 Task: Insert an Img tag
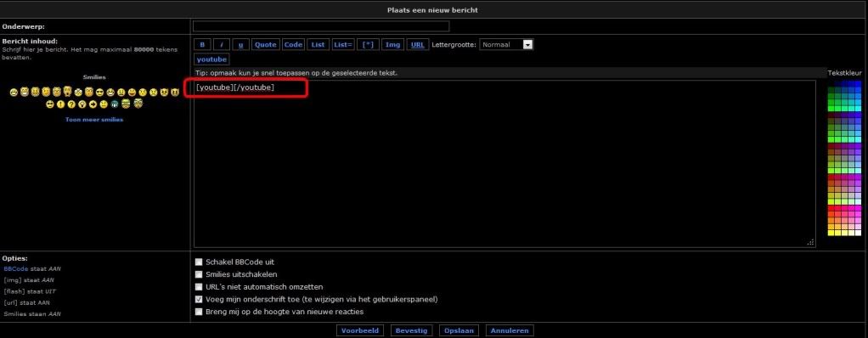[x=393, y=45]
